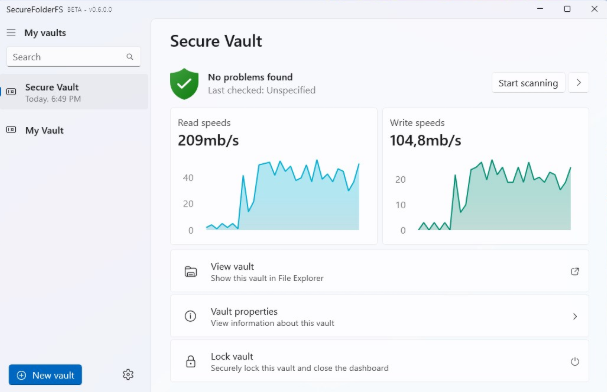Click the external link icon on View vault
Image resolution: width=607 pixels, height=392 pixels.
point(575,272)
